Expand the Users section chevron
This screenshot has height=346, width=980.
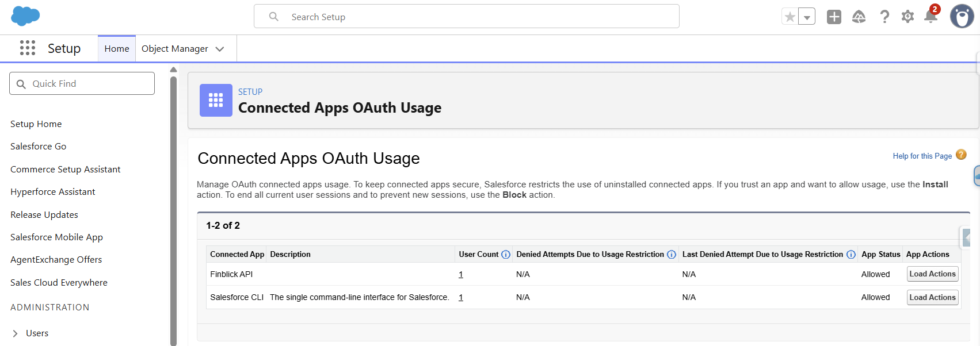(x=15, y=333)
